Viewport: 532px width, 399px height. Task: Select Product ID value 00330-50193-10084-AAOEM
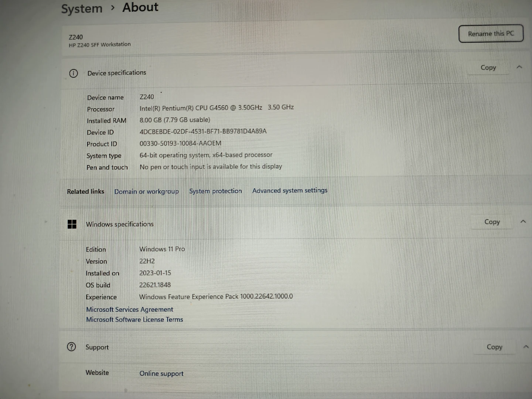(180, 143)
